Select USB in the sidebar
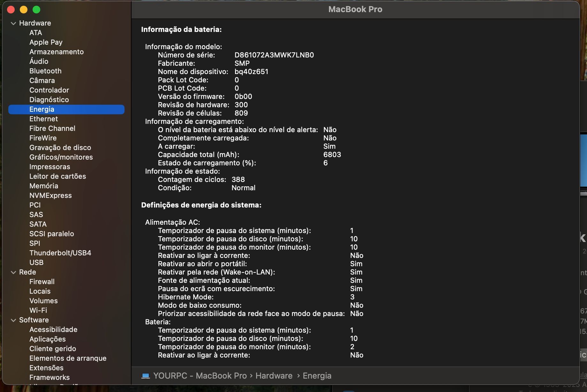This screenshot has height=392, width=587. [36, 262]
